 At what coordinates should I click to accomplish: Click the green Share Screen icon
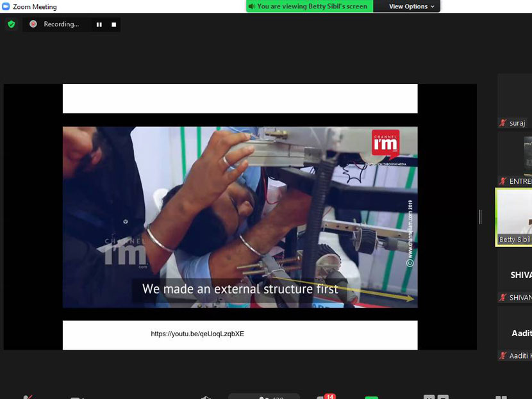click(372, 397)
